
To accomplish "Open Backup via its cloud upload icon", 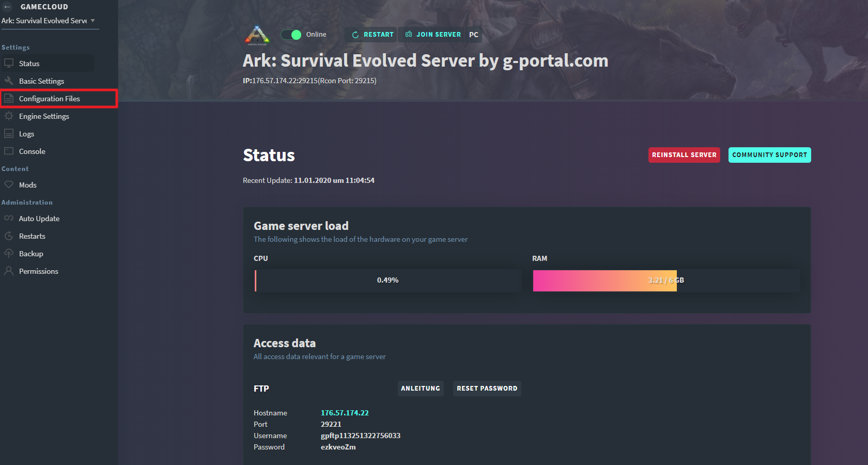I will pos(9,253).
